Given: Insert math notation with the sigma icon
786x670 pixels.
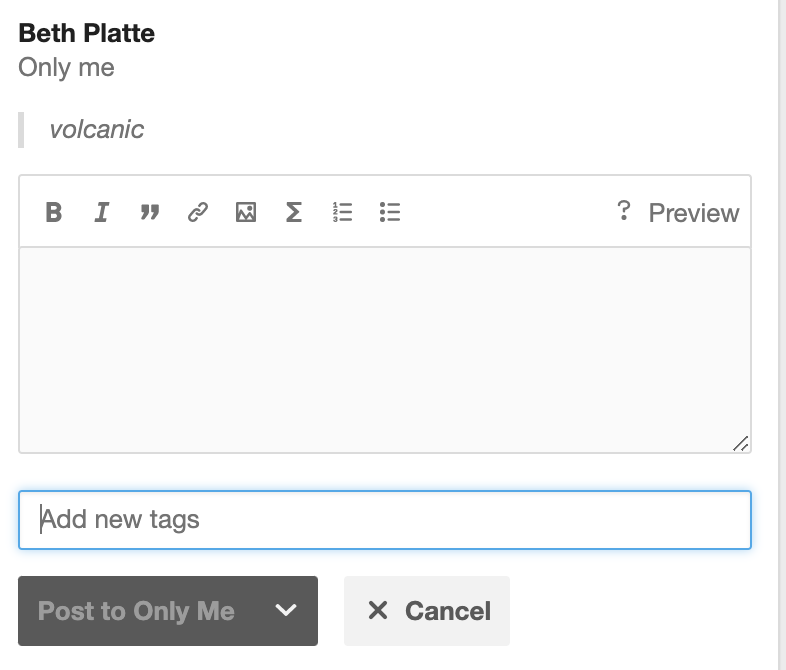Looking at the screenshot, I should click(294, 212).
